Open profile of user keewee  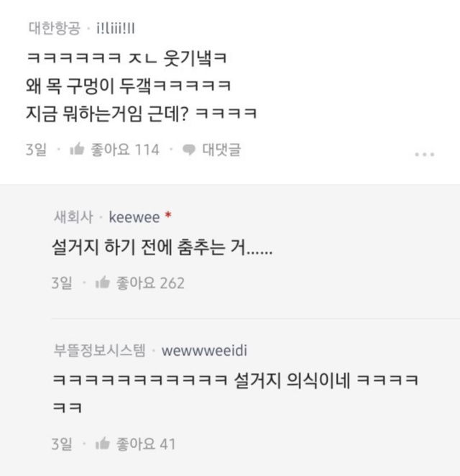(134, 217)
